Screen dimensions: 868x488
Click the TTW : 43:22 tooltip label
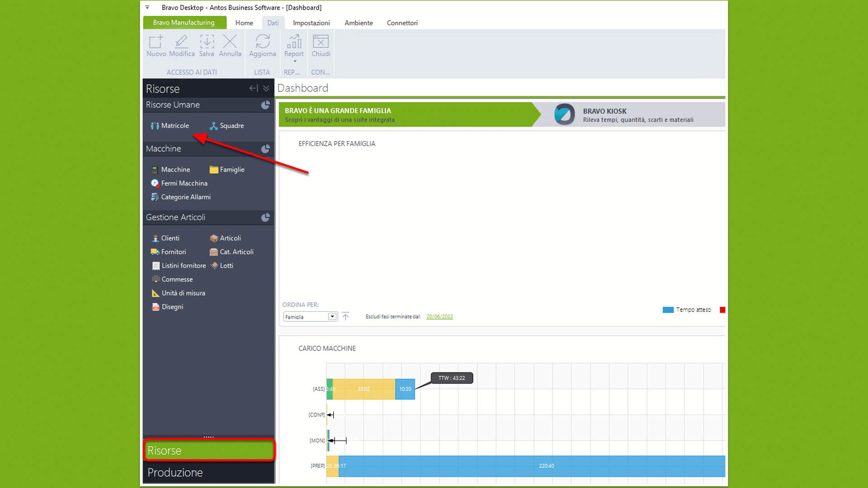coord(452,378)
